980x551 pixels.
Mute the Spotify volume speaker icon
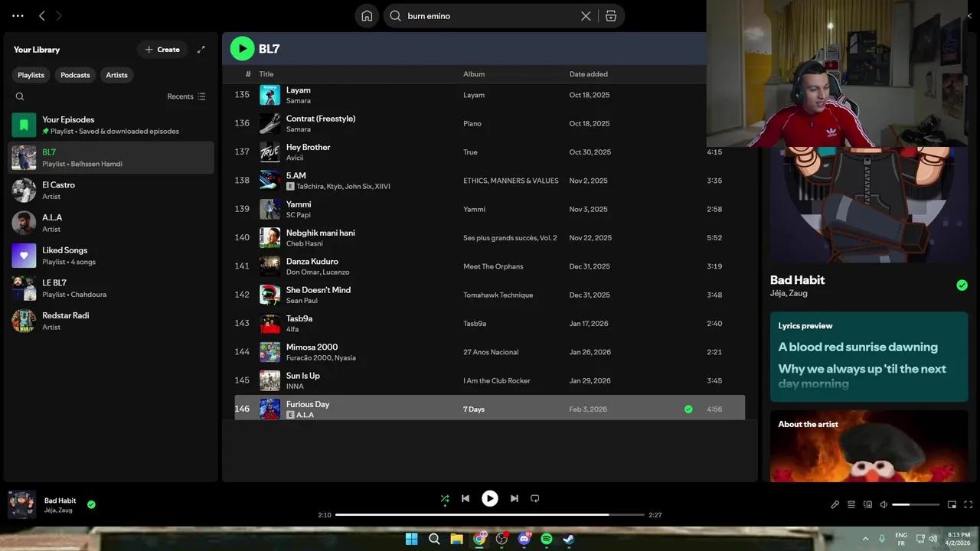884,504
